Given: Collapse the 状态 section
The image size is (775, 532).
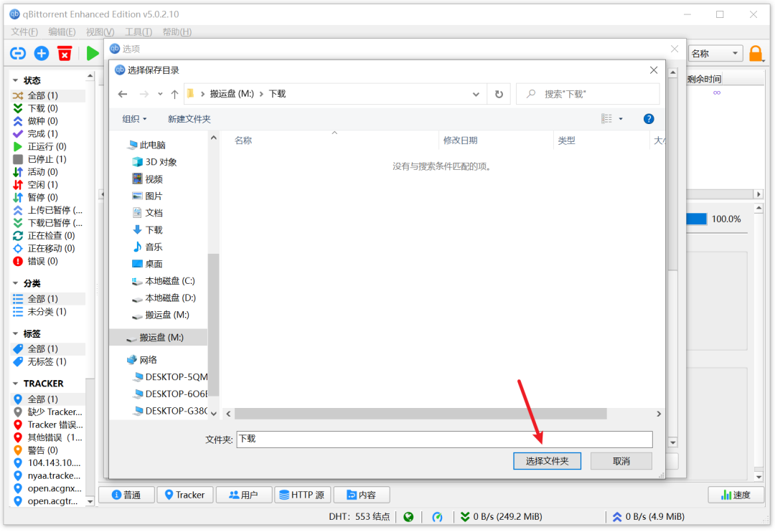Looking at the screenshot, I should point(15,80).
